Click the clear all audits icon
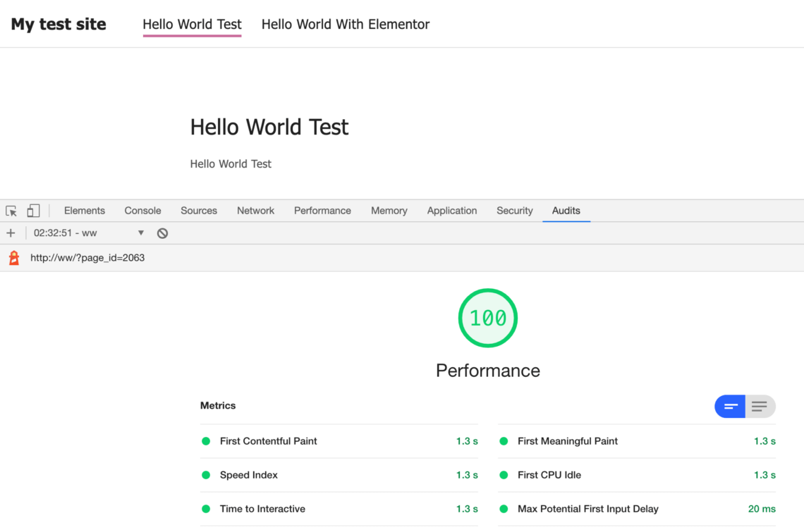Screen dimensions: 804x532 tap(162, 233)
